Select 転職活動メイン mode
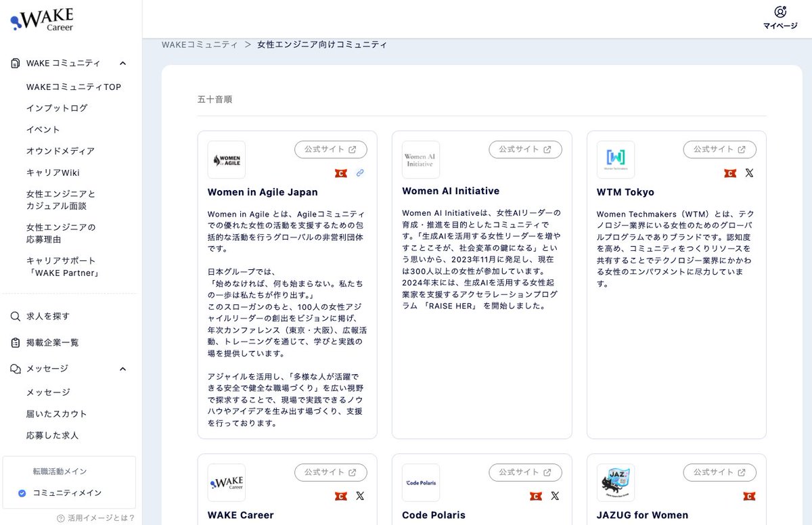812x525 pixels. pyautogui.click(x=60, y=472)
